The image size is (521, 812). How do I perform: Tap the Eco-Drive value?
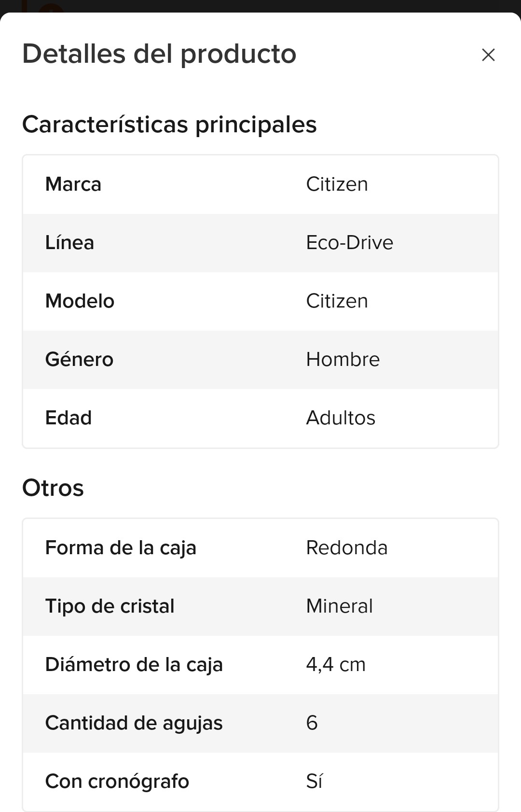pyautogui.click(x=350, y=243)
